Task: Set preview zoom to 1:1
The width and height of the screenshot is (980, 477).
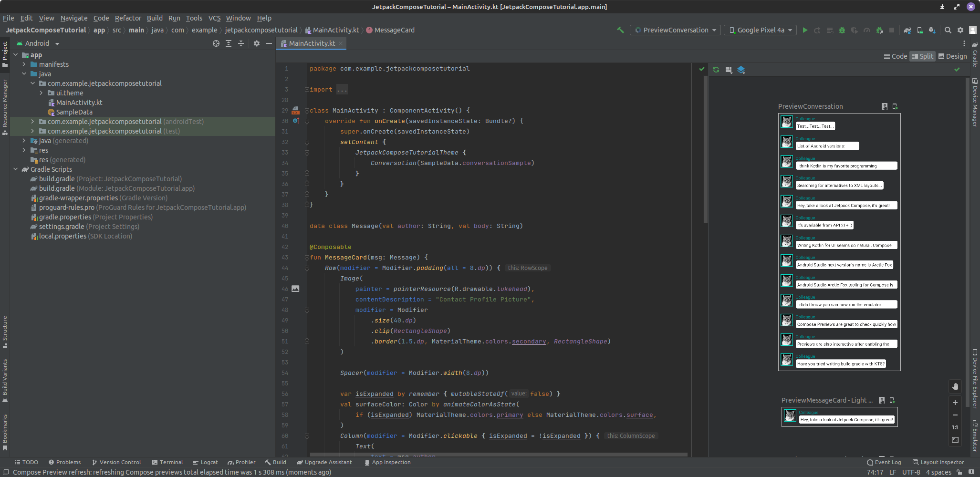Action: click(955, 427)
